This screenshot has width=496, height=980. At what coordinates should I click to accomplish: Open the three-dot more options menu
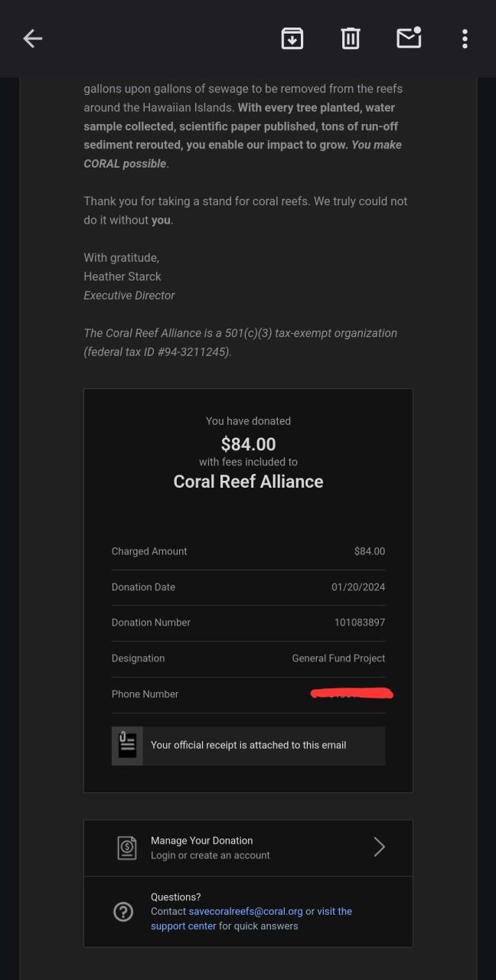465,38
